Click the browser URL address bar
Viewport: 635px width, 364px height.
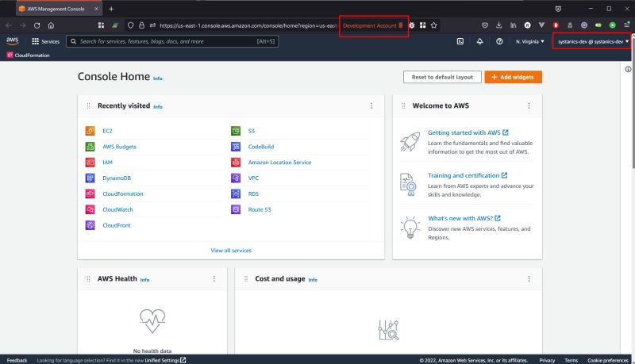(x=248, y=25)
